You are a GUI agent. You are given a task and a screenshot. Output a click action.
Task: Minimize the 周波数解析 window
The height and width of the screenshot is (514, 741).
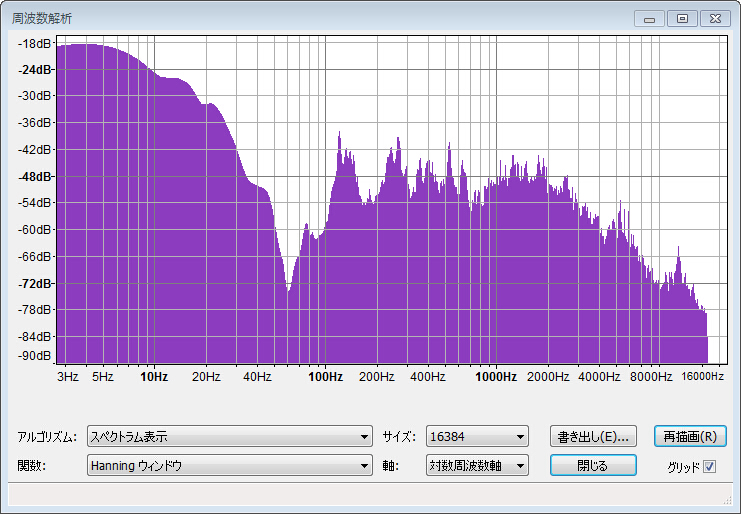tap(649, 18)
